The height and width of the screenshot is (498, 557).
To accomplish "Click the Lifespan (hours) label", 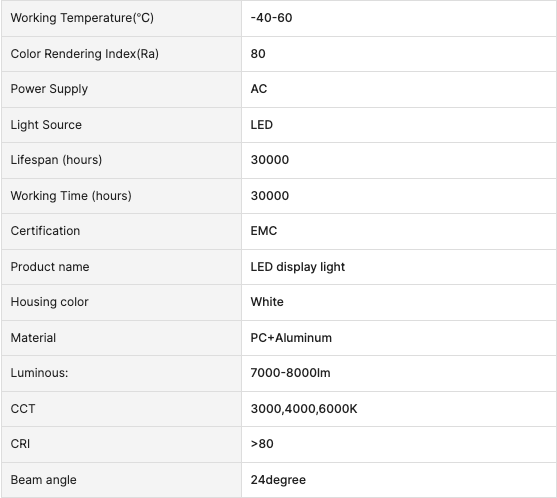I will point(56,160).
